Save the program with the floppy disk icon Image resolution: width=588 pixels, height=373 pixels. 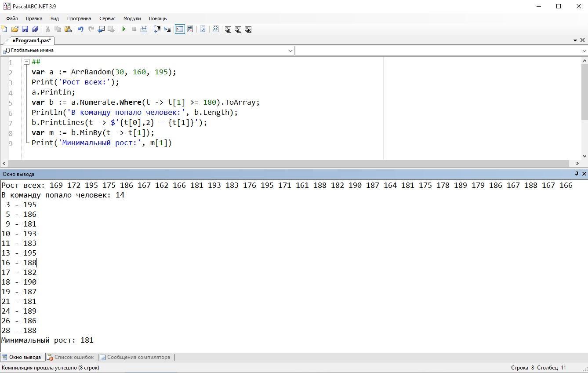tap(25, 29)
